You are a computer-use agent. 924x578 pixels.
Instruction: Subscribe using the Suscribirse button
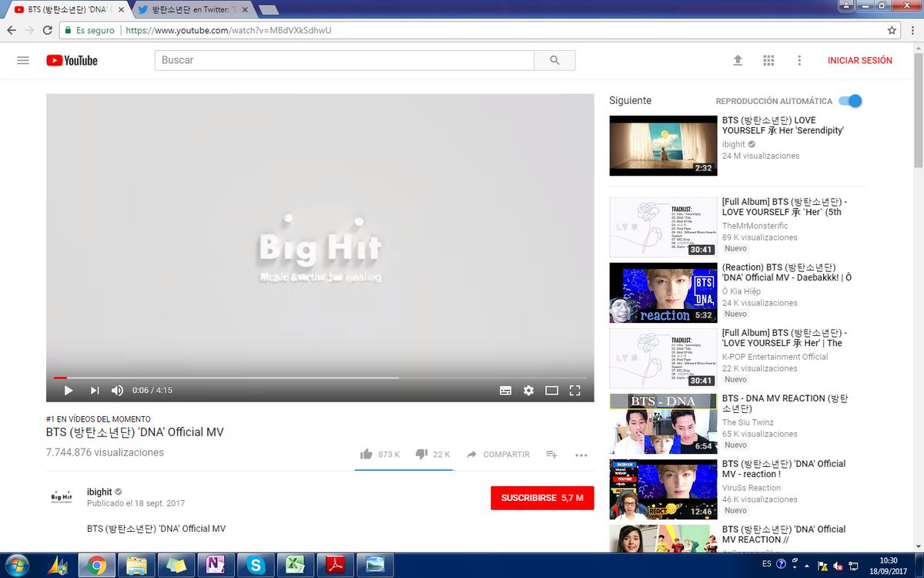[x=542, y=498]
